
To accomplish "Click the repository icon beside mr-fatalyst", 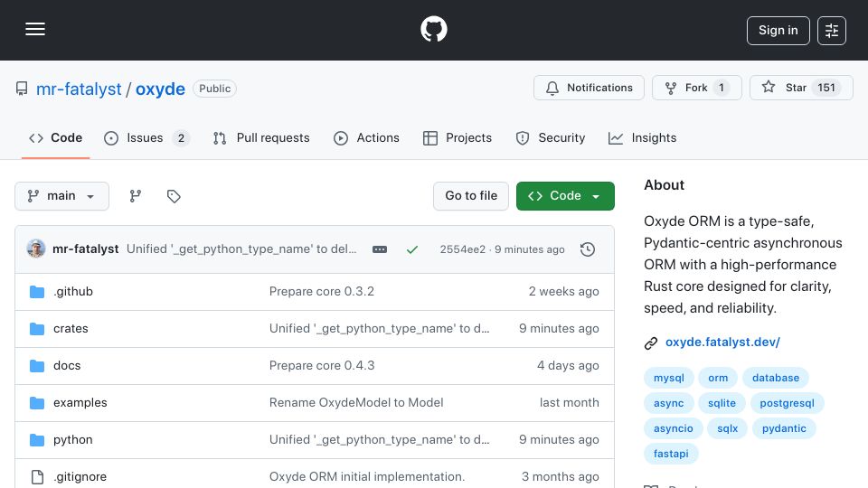I will (22, 89).
